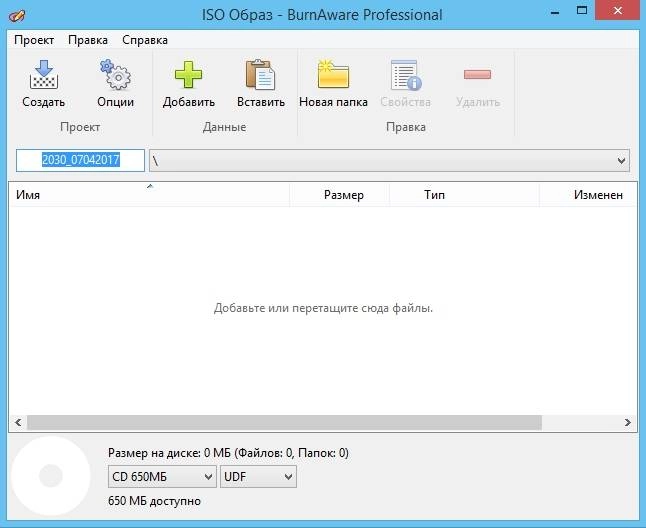Minimize the BurnAware window

pos(555,12)
